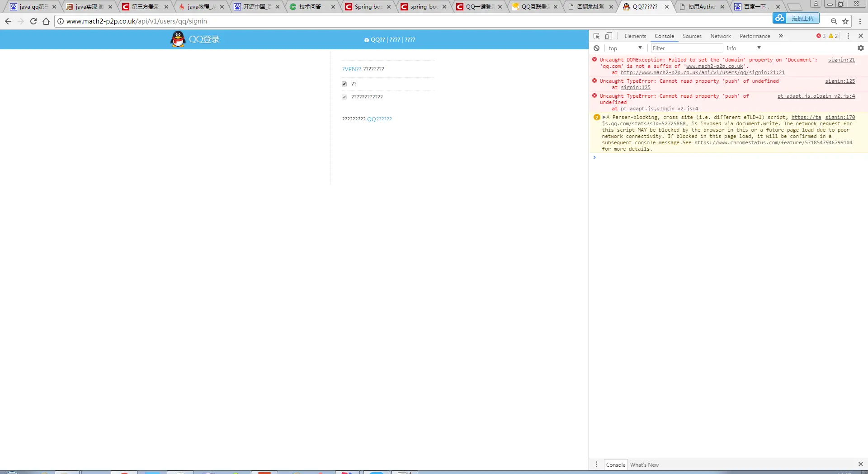Close the 'Spring boo' browser tab
This screenshot has height=474, width=868.
coord(389,7)
